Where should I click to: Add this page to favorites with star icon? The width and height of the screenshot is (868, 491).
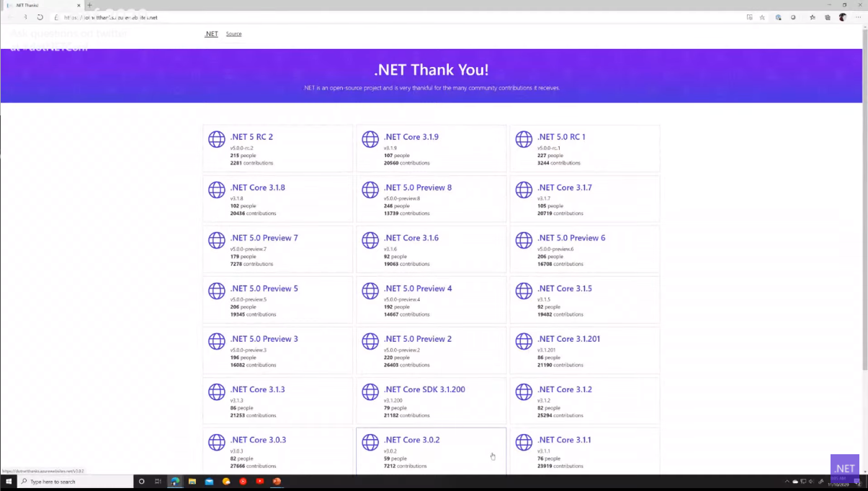click(x=762, y=17)
